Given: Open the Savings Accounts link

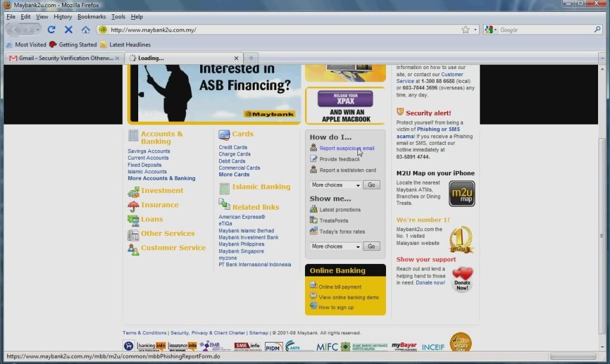Looking at the screenshot, I should point(148,151).
